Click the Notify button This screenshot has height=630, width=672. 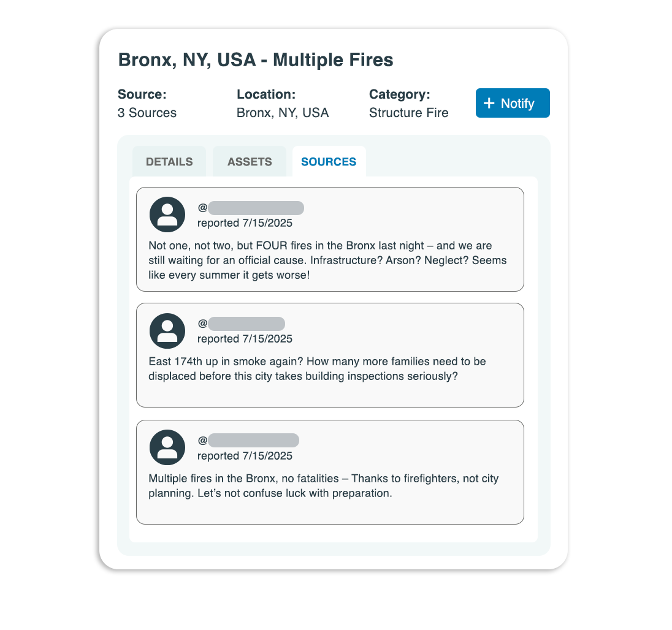(513, 103)
